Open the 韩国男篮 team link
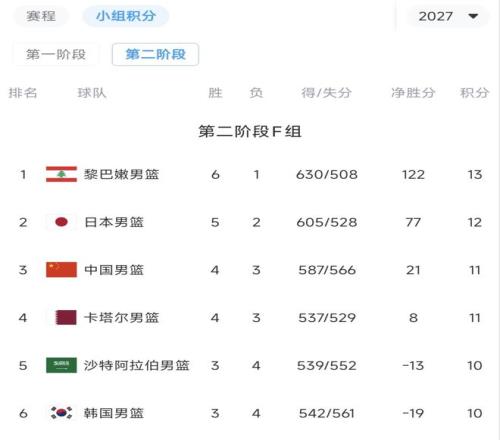The height and width of the screenshot is (440, 500). tap(114, 413)
